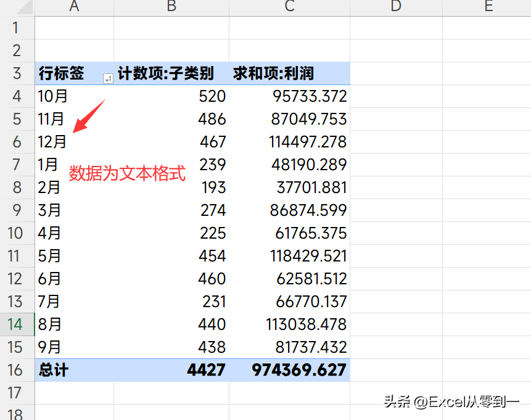This screenshot has height=420, width=531.
Task: Click the count cell showing 239
Action: pyautogui.click(x=171, y=165)
